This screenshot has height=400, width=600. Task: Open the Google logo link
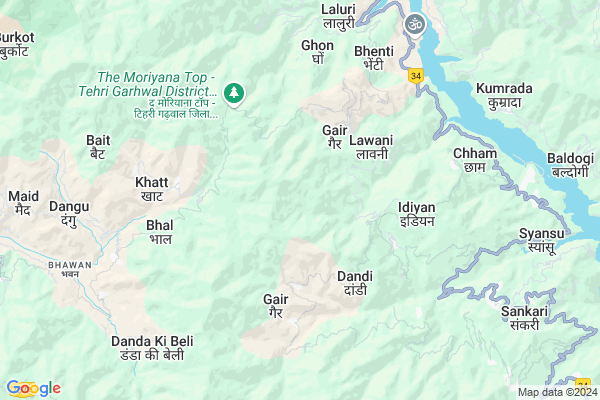click(x=34, y=389)
